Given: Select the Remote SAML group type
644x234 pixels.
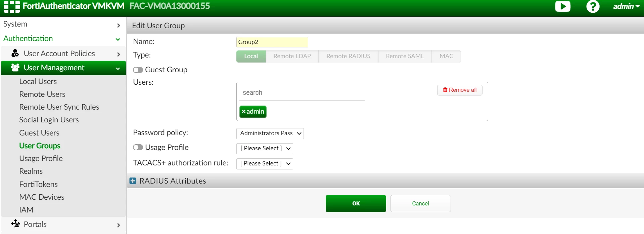Looking at the screenshot, I should coord(405,56).
